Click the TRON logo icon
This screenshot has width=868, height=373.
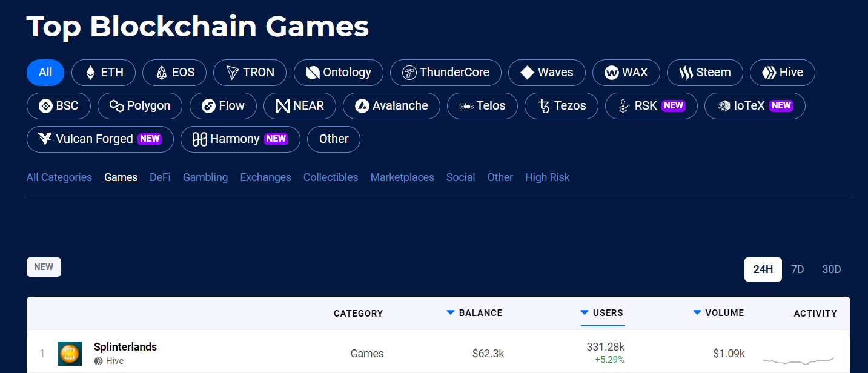pos(233,73)
